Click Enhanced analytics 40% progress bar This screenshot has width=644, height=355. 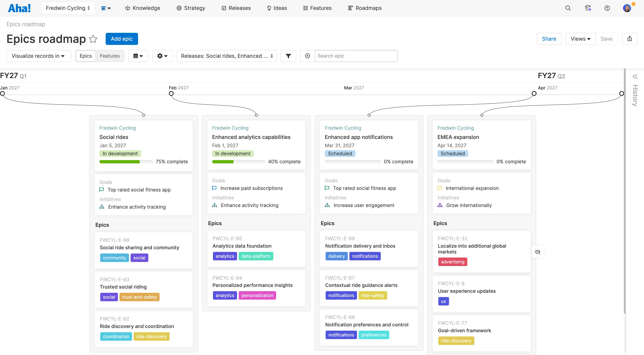238,162
